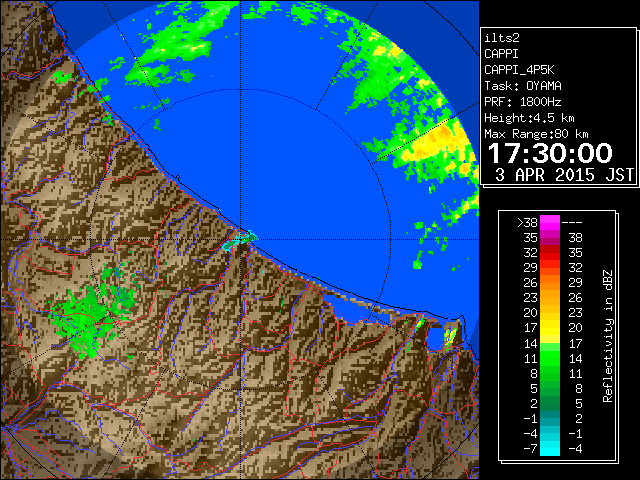Click the cyan -7 dBZ legend swatch
The width and height of the screenshot is (640, 480).
[x=550, y=449]
